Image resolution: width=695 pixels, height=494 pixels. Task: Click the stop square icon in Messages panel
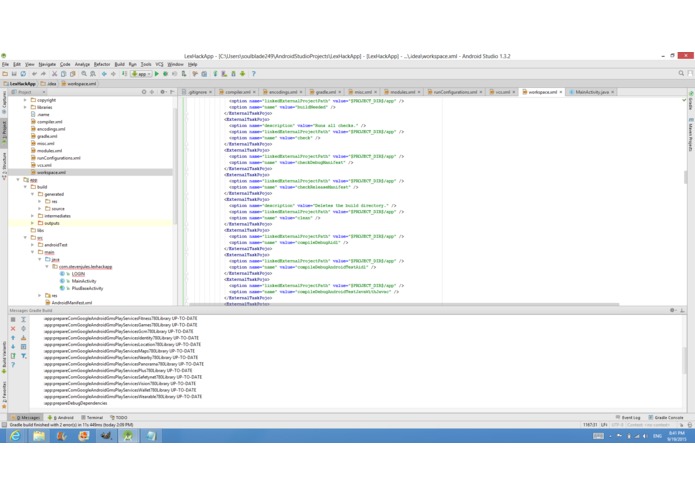(13, 319)
